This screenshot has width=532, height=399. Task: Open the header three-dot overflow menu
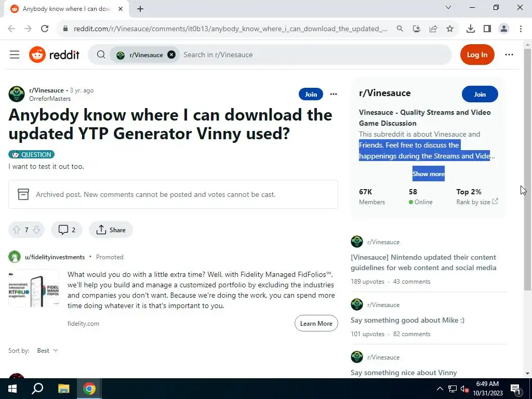coord(509,55)
